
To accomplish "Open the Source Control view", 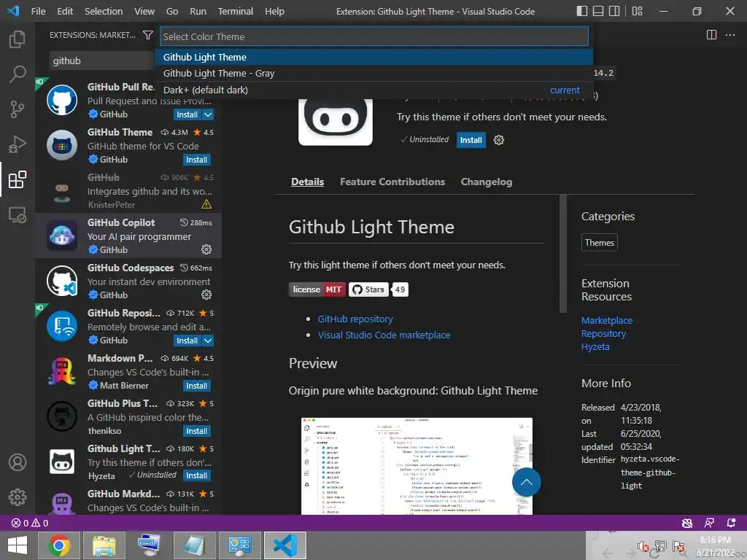I will click(18, 109).
